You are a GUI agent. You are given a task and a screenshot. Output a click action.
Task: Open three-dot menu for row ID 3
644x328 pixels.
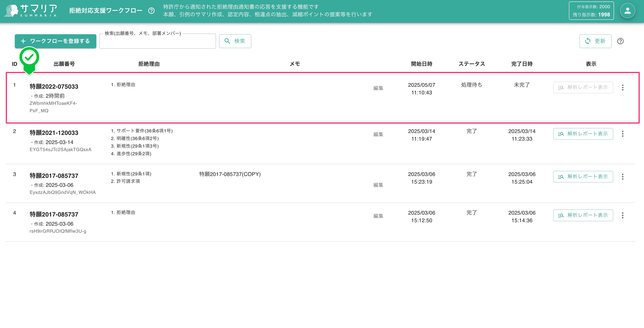coord(623,177)
